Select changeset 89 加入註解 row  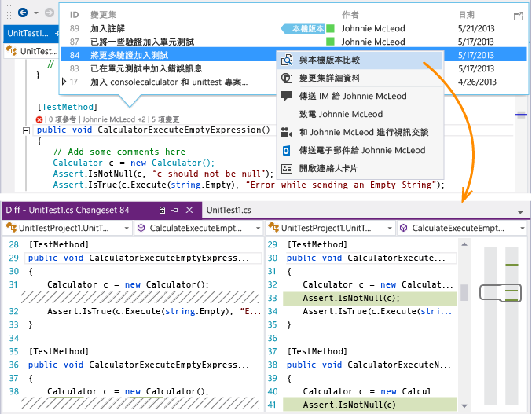(x=294, y=28)
